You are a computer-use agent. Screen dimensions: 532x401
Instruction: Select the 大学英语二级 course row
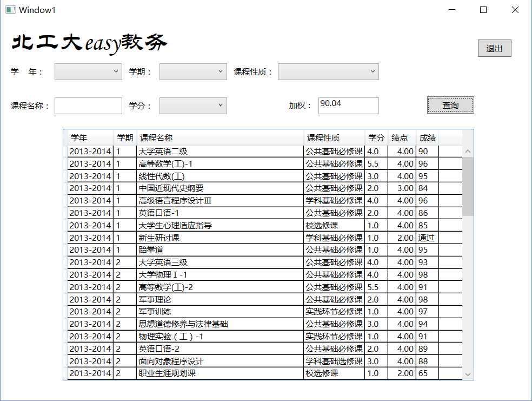[x=220, y=152]
